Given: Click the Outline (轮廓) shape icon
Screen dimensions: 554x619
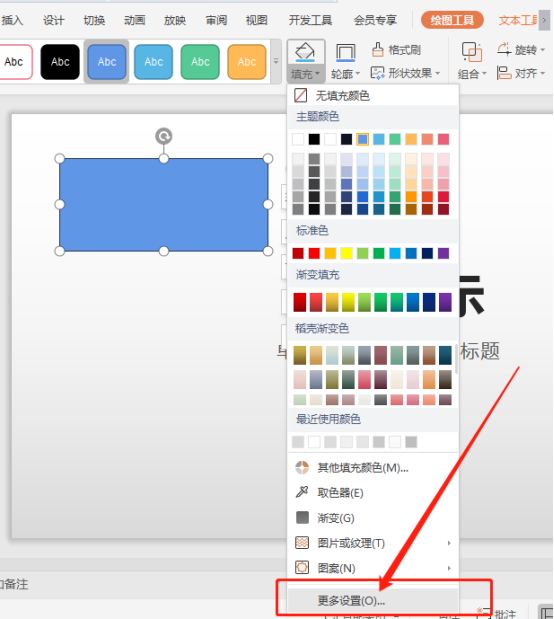Looking at the screenshot, I should [x=345, y=53].
